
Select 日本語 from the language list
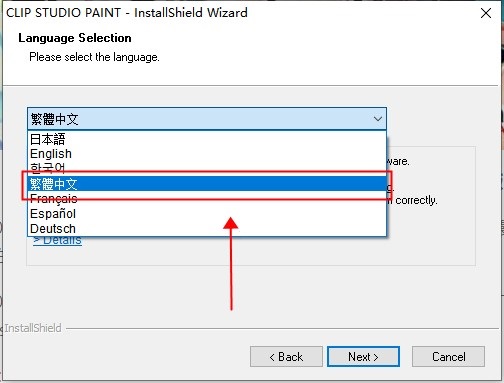pyautogui.click(x=207, y=139)
